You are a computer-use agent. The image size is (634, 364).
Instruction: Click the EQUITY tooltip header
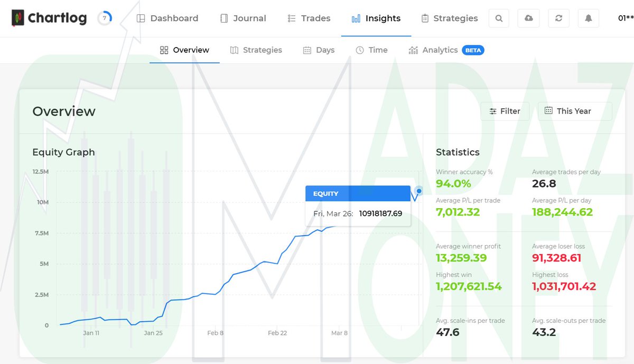(x=358, y=193)
